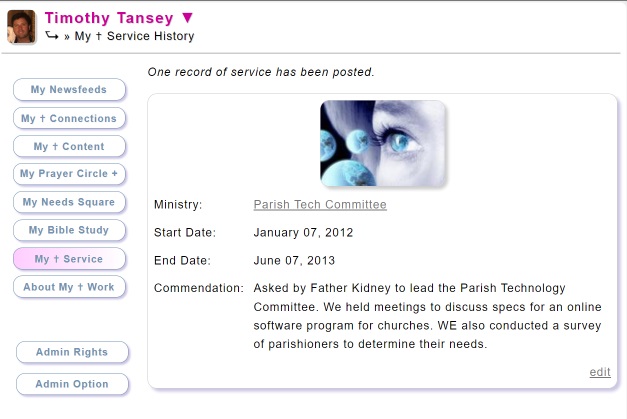Viewport: 627px width, 419px height.
Task: Open My Newsfeeds
Action: (x=69, y=90)
